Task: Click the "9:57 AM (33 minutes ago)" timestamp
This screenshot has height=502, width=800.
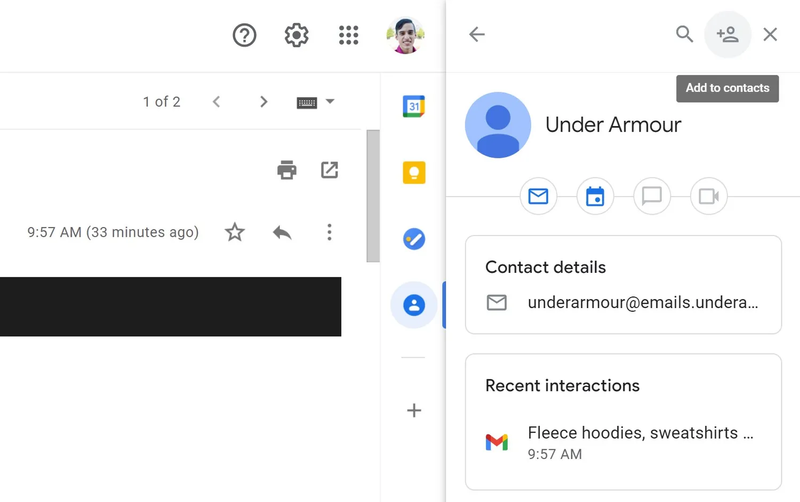Action: 113,232
